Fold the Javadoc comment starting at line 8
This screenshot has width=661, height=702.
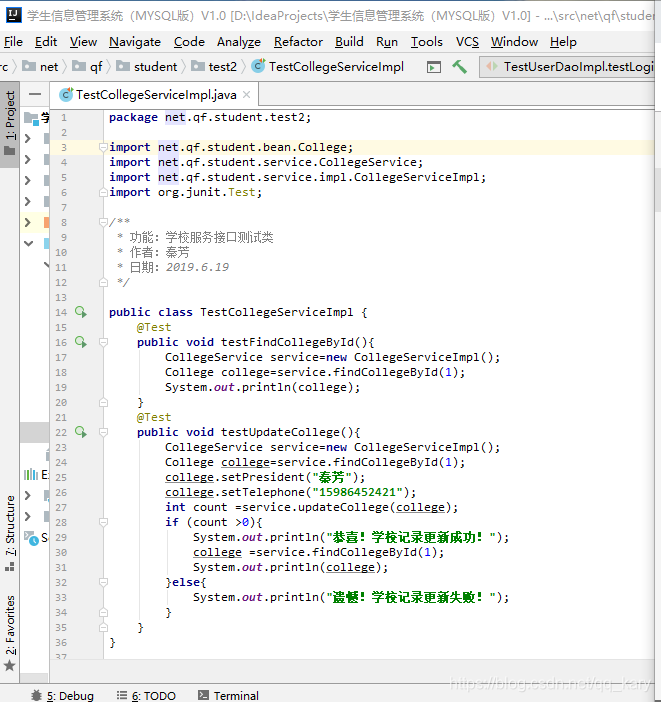pos(103,222)
